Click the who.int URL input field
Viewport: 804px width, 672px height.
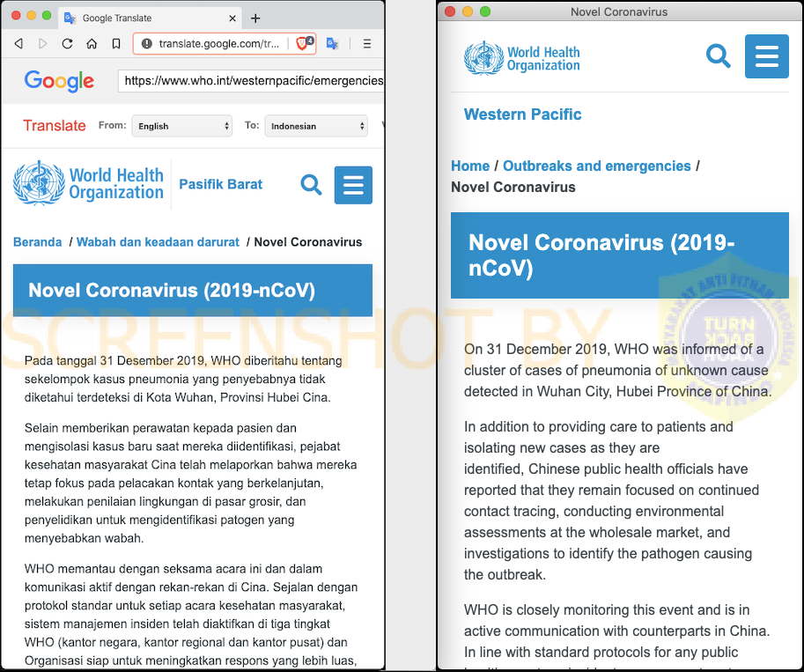251,81
